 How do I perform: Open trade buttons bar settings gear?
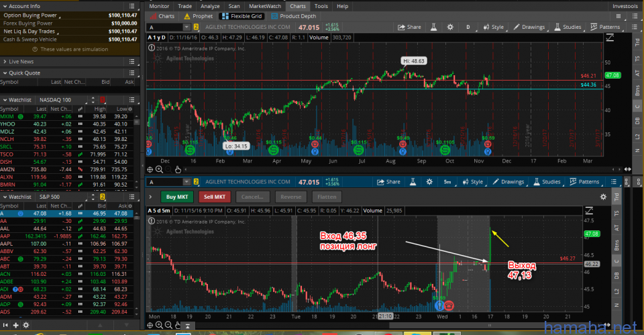603,197
